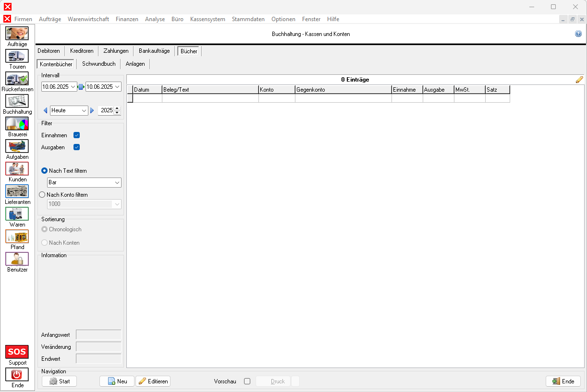Uncheck the Einnahmen filter checkbox
587x392 pixels.
pyautogui.click(x=76, y=135)
